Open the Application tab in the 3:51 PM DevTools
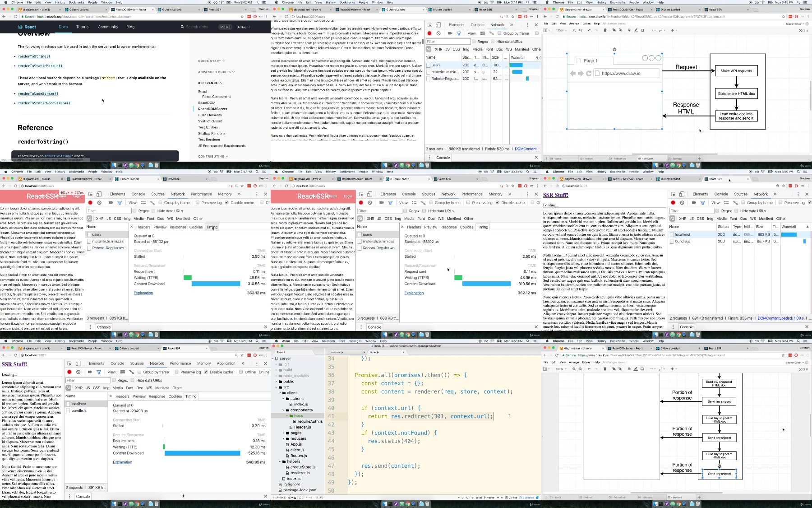812x508 pixels. point(226,364)
